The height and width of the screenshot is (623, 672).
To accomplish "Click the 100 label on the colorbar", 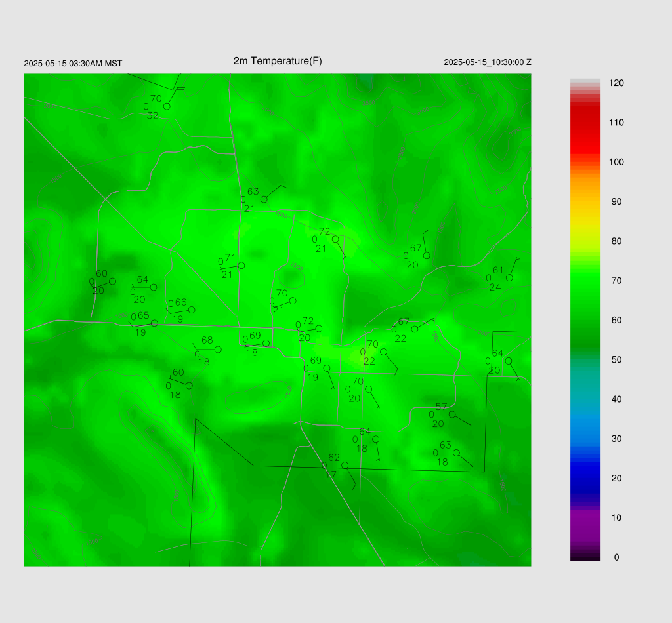I will coord(616,162).
